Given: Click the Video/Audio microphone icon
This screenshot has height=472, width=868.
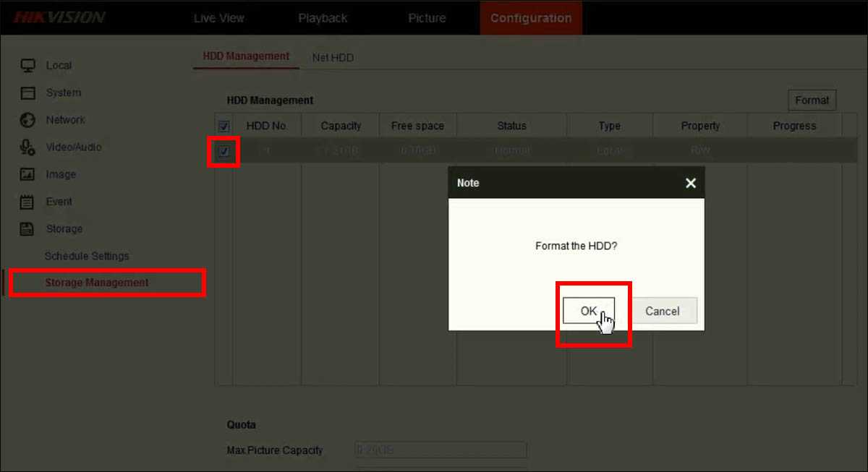Looking at the screenshot, I should [27, 147].
